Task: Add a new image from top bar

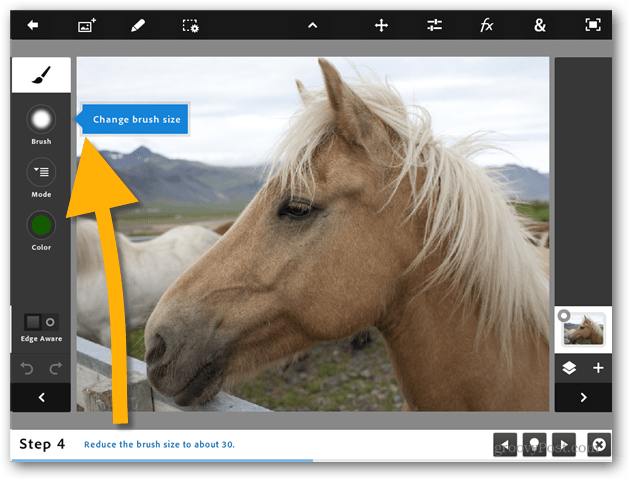Action: pos(86,25)
